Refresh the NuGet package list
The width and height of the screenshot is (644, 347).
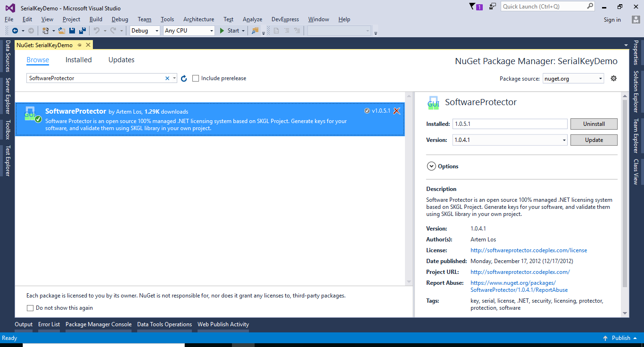pyautogui.click(x=184, y=78)
